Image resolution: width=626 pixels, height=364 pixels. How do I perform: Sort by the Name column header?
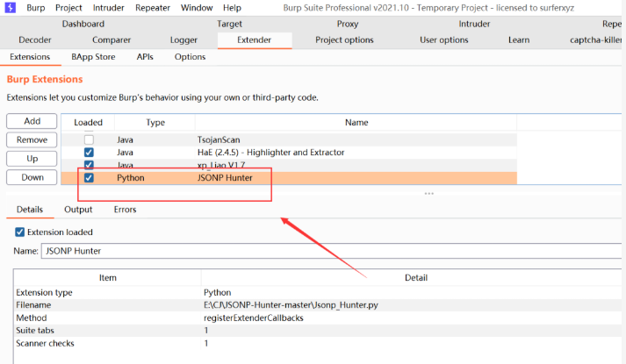(x=356, y=123)
